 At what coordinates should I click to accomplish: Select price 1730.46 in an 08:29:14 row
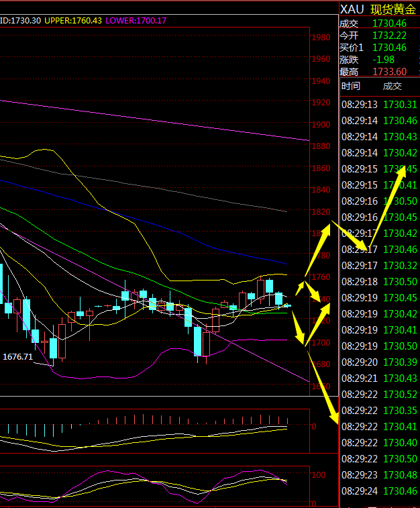pyautogui.click(x=401, y=121)
